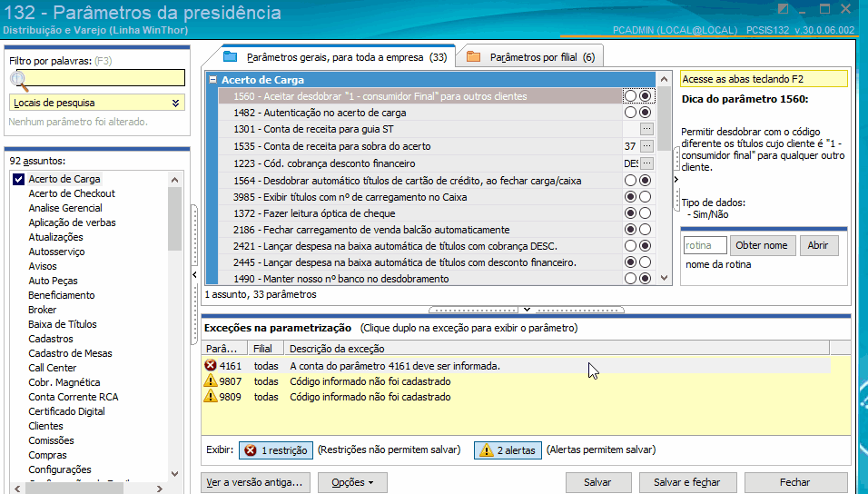Click the warning icon for exception 9809
The height and width of the screenshot is (494, 868).
tap(211, 397)
